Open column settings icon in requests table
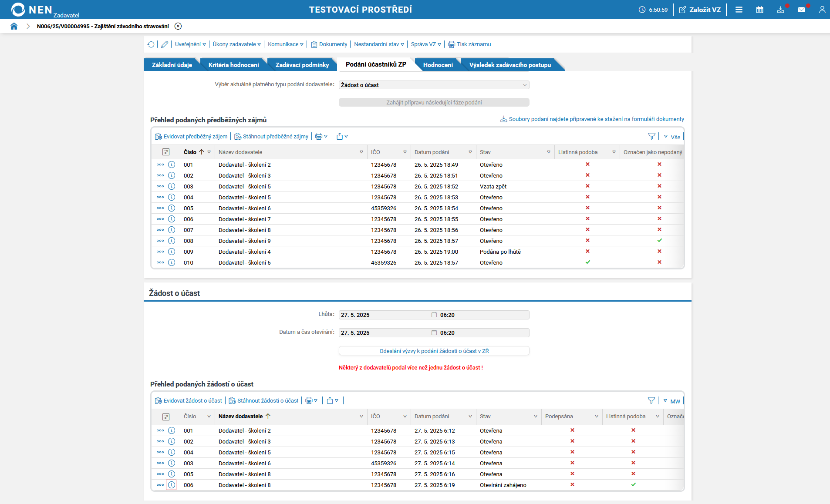The image size is (830, 504). coord(166,417)
